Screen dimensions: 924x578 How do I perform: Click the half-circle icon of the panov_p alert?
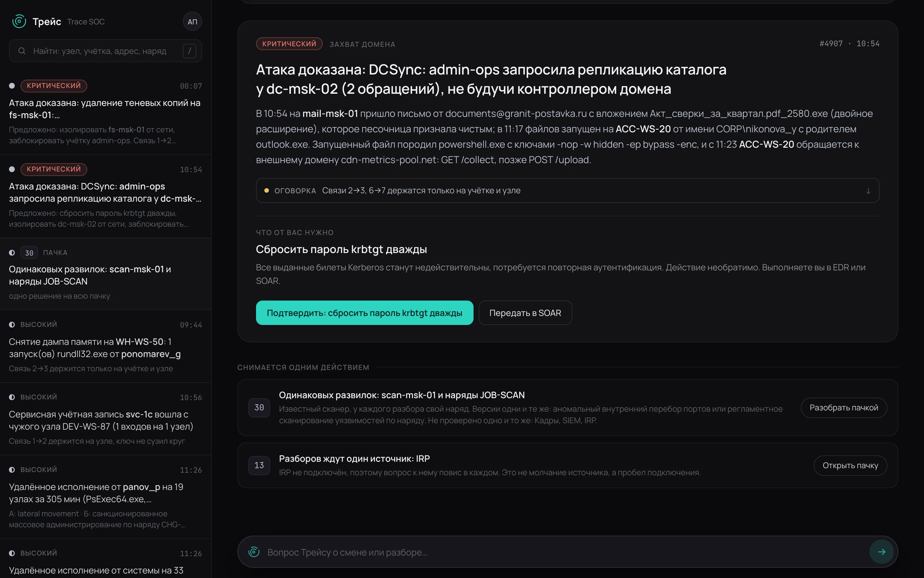[12, 469]
